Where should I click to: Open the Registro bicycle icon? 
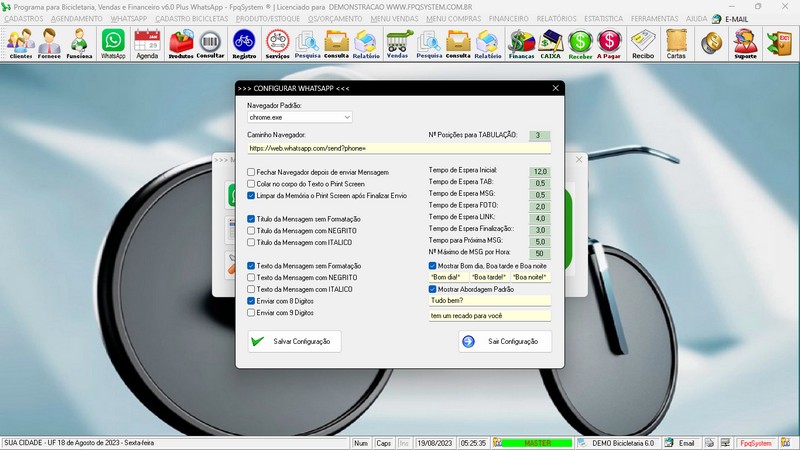[x=244, y=43]
